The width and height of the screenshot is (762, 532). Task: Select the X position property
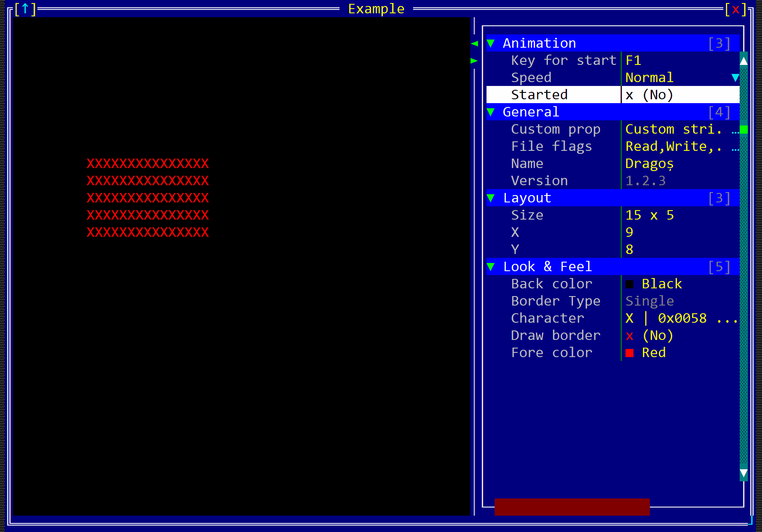[613, 232]
